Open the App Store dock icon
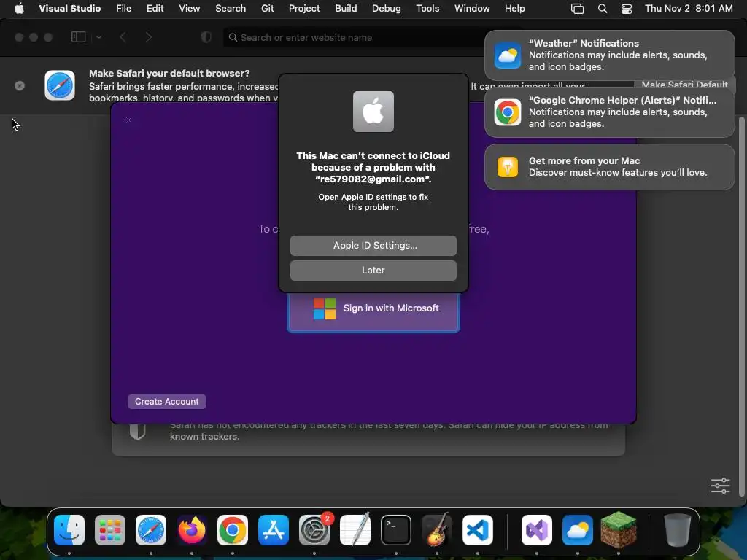Image resolution: width=747 pixels, height=560 pixels. pyautogui.click(x=274, y=529)
